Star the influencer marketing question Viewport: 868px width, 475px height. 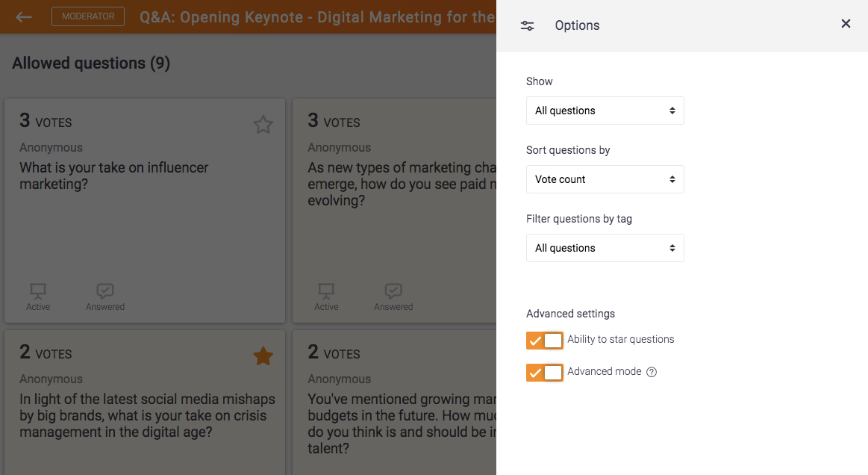[263, 125]
